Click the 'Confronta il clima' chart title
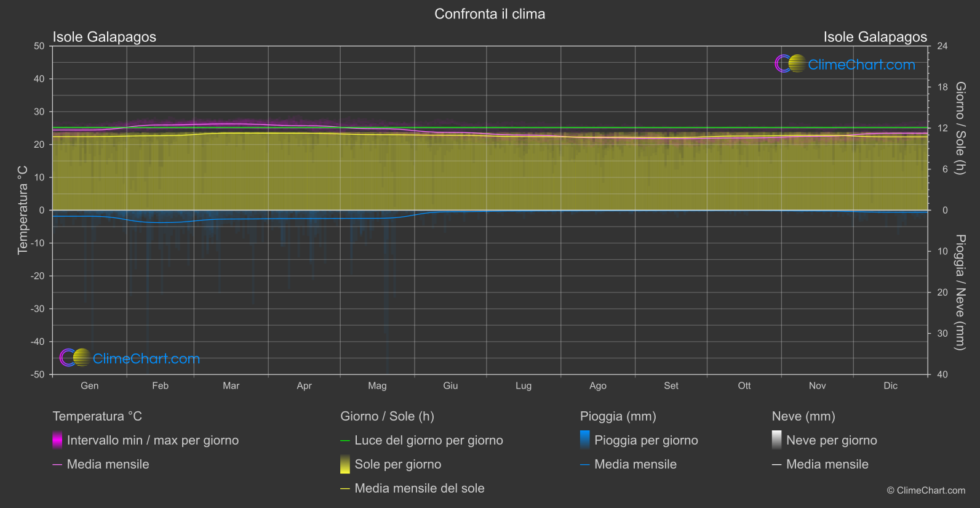This screenshot has height=508, width=980. pos(490,14)
